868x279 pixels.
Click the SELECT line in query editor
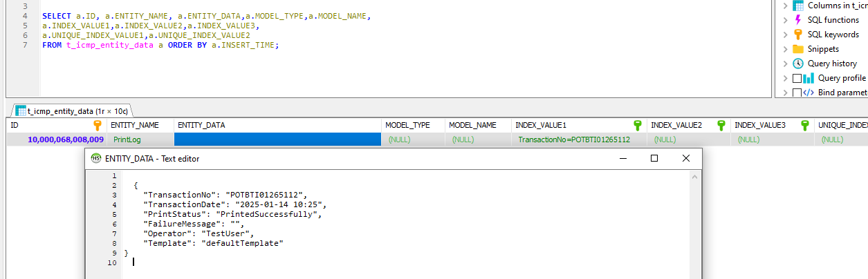click(206, 15)
